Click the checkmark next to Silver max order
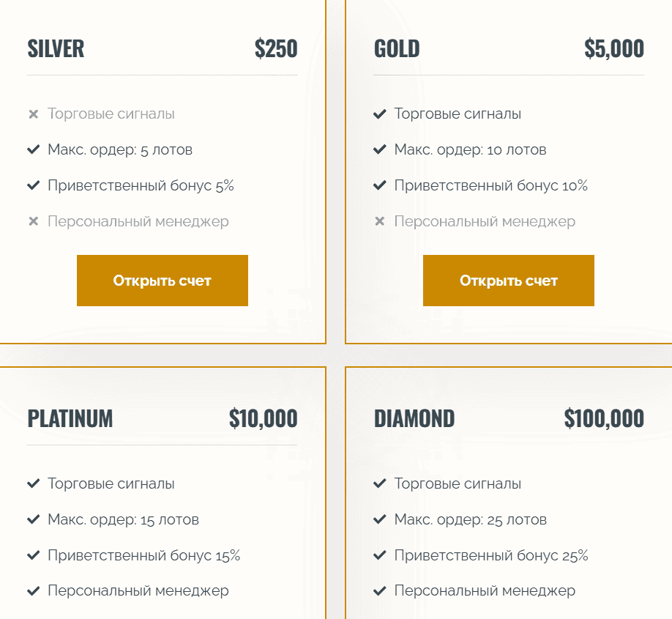This screenshot has width=672, height=619. [x=33, y=150]
